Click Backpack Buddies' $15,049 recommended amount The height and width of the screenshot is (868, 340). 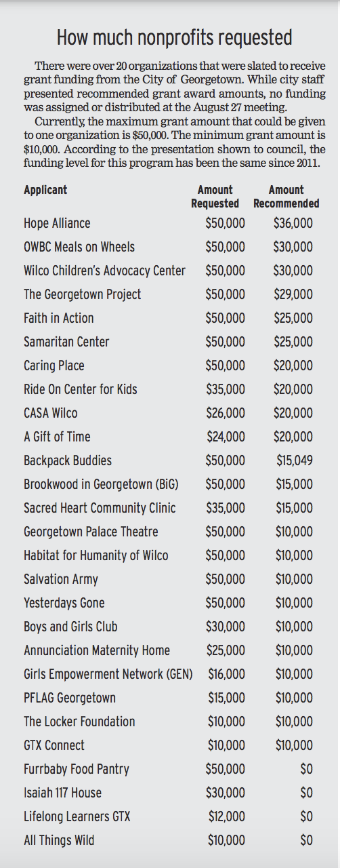295,460
